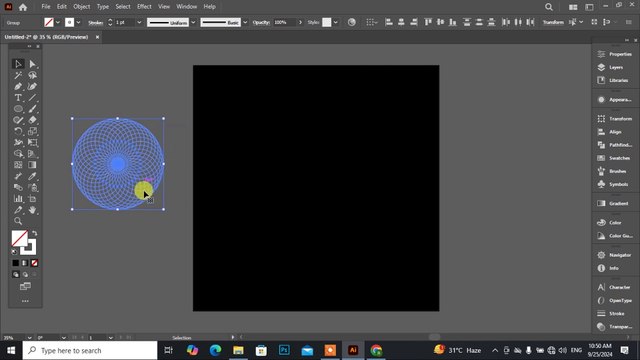Switch to Draw Behind mode
The height and width of the screenshot is (360, 640).
pyautogui.click(x=25, y=275)
